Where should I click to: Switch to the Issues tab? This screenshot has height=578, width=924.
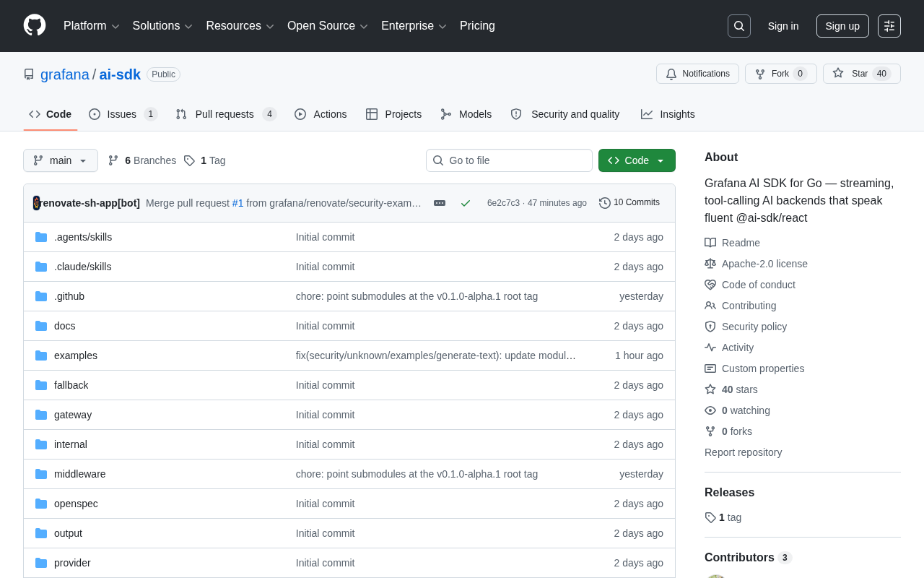(x=123, y=114)
